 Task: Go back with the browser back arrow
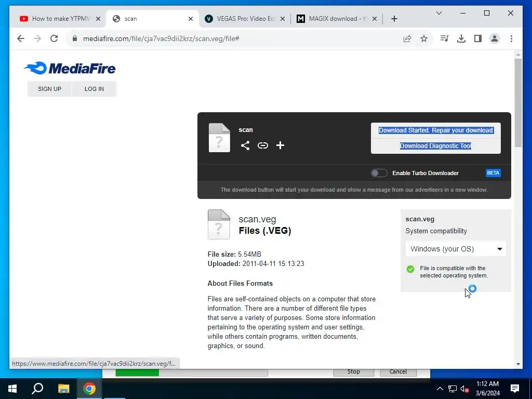[21, 38]
